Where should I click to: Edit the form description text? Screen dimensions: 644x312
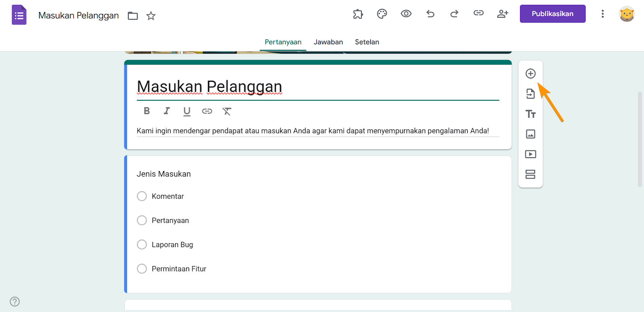point(318,131)
